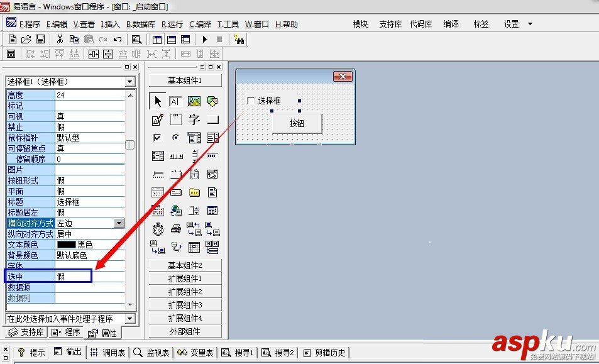The width and height of the screenshot is (599, 364).
Task: Open the V.查看 menu
Action: pyautogui.click(x=84, y=24)
